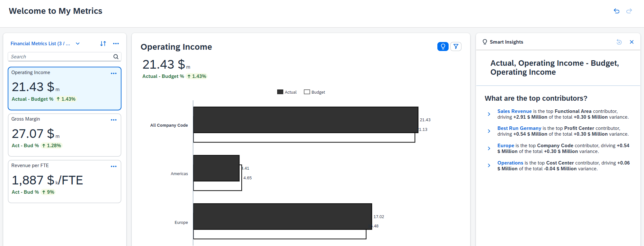Toggle the Budget series in the chart legend
Viewport: 644px width, 246px height.
click(315, 92)
